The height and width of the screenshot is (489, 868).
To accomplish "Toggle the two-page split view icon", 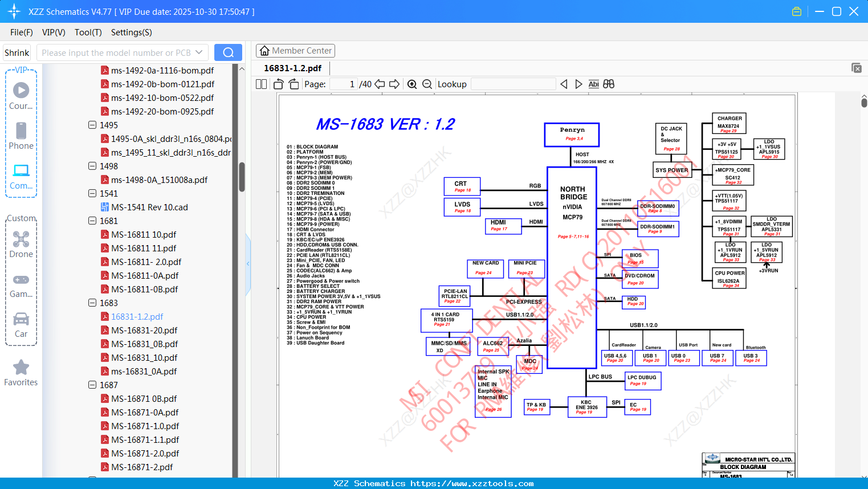I will click(x=261, y=84).
